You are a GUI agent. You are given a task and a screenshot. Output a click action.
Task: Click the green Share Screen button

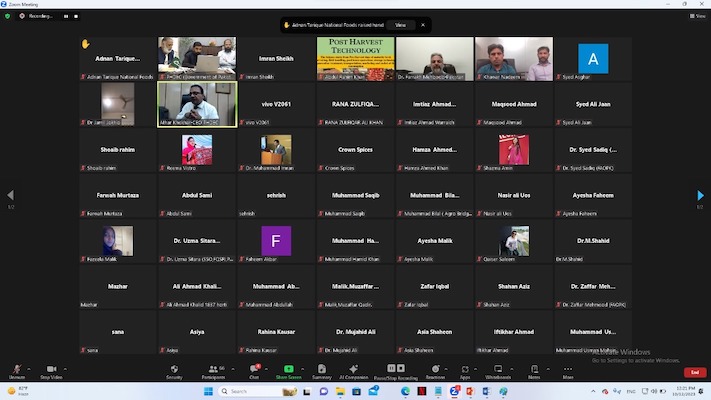point(289,371)
